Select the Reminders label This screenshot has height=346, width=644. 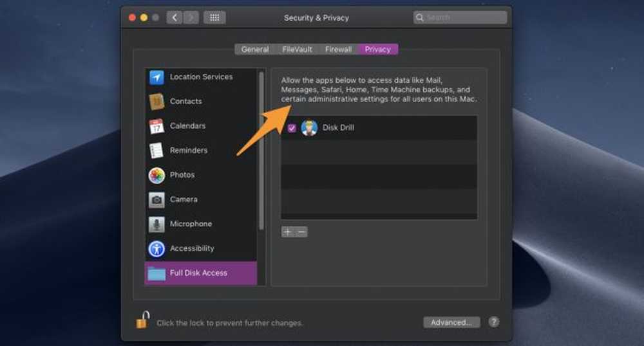click(189, 150)
